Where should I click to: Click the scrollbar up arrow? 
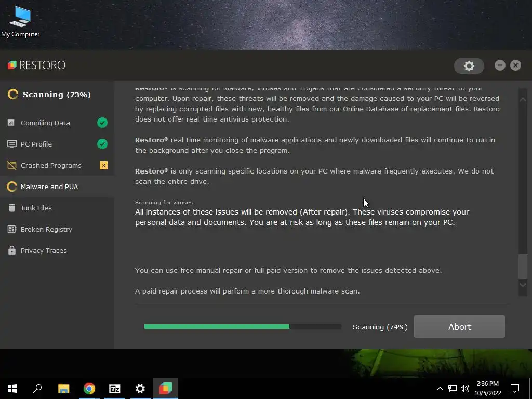click(523, 99)
